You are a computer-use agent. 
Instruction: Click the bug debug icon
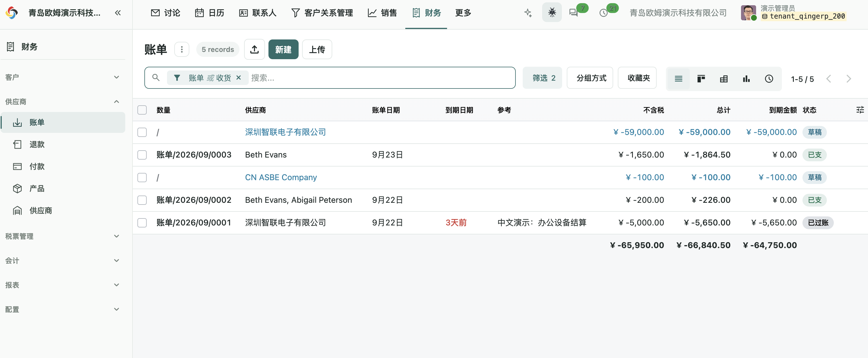[x=552, y=12]
